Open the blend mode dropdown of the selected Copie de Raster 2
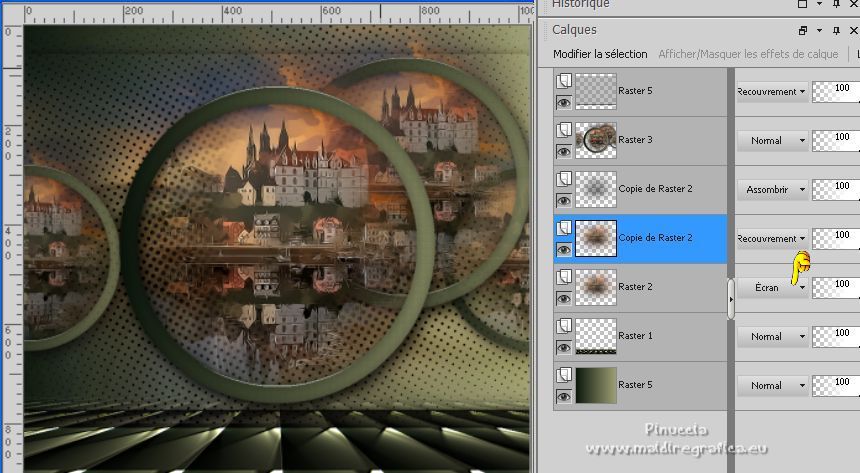The width and height of the screenshot is (860, 473). coord(772,239)
